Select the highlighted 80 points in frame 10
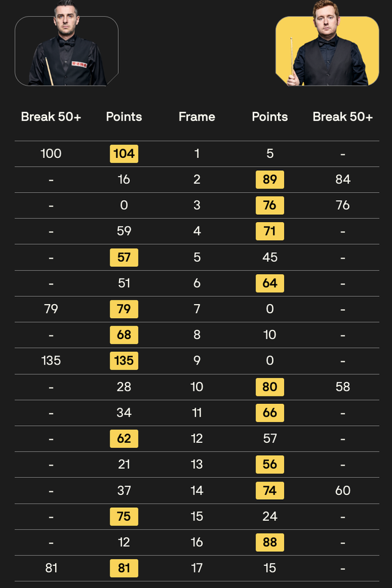The image size is (392, 588). pyautogui.click(x=269, y=387)
